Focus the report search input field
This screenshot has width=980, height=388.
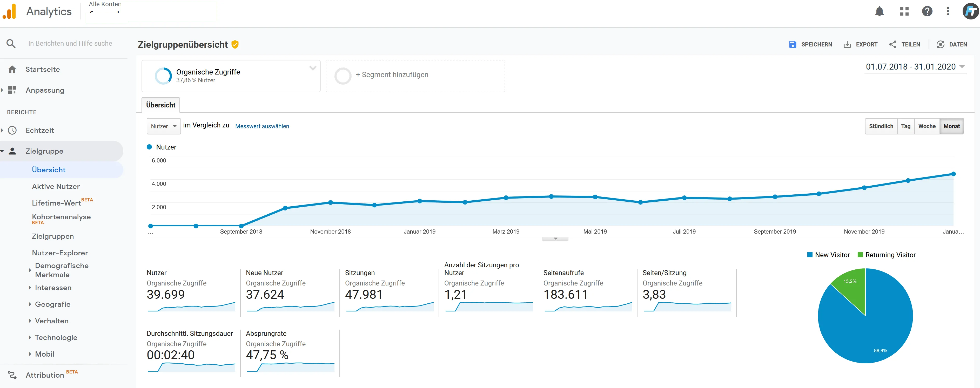[70, 43]
